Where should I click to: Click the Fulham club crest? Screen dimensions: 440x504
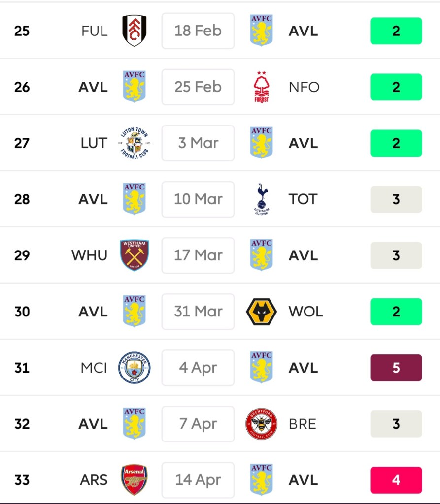[134, 31]
